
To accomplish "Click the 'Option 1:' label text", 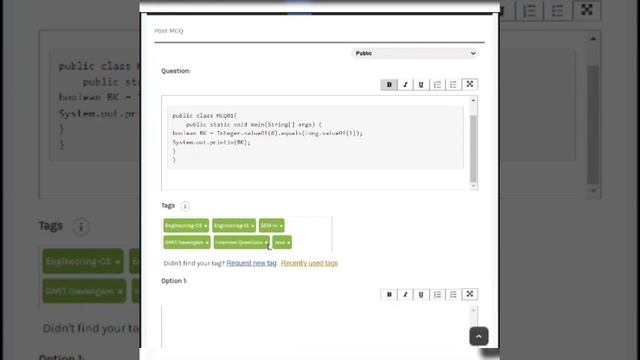I will [174, 281].
